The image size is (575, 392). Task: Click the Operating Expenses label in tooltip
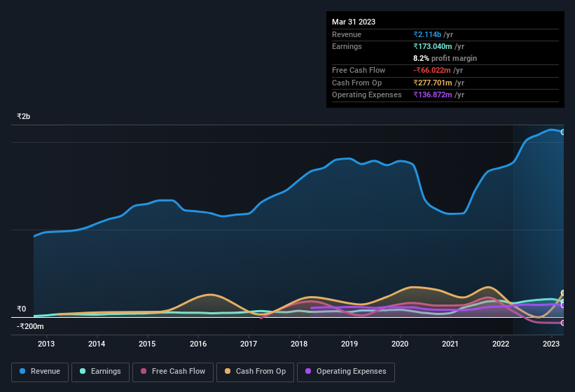(x=367, y=95)
